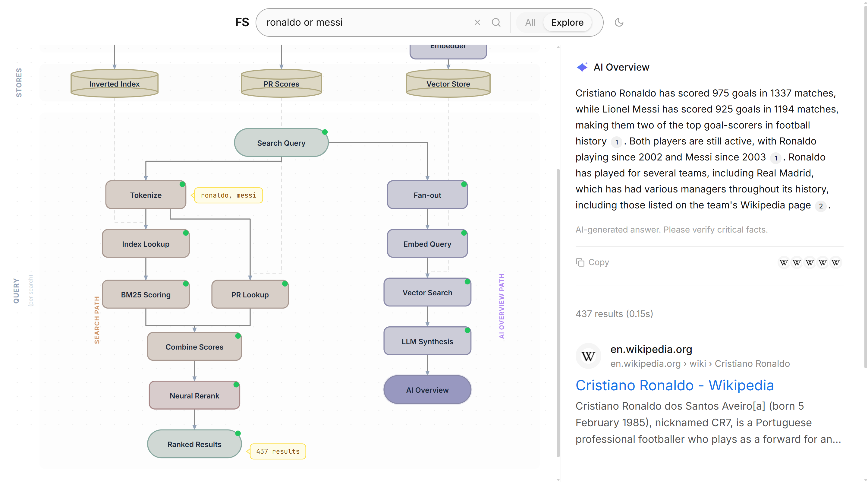Select the Tokenize node

(146, 195)
